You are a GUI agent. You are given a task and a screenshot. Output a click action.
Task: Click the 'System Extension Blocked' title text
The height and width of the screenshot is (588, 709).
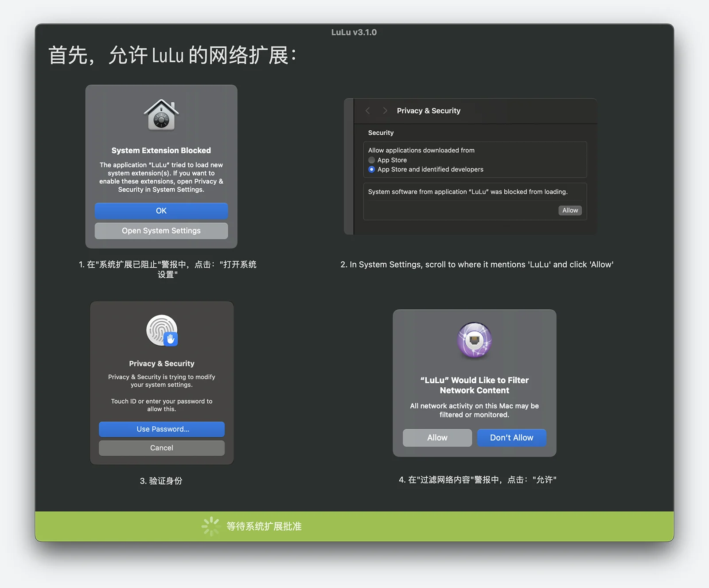point(161,151)
